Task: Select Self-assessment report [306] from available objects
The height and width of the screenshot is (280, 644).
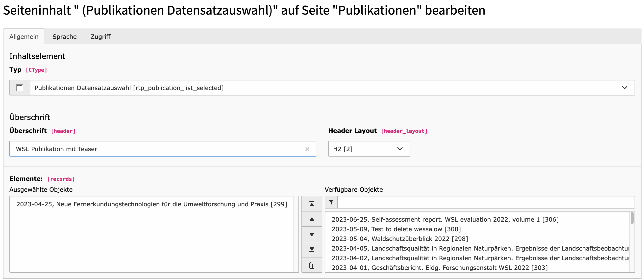Action: click(x=445, y=219)
